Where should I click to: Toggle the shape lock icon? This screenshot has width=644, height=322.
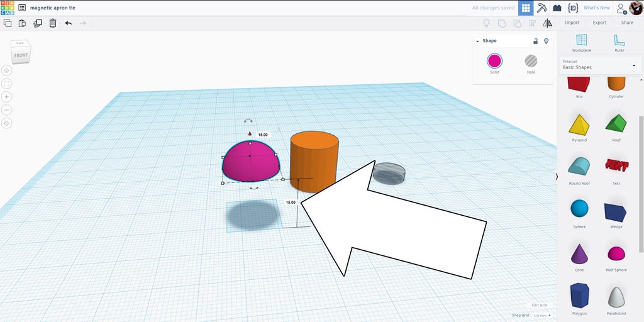point(536,41)
